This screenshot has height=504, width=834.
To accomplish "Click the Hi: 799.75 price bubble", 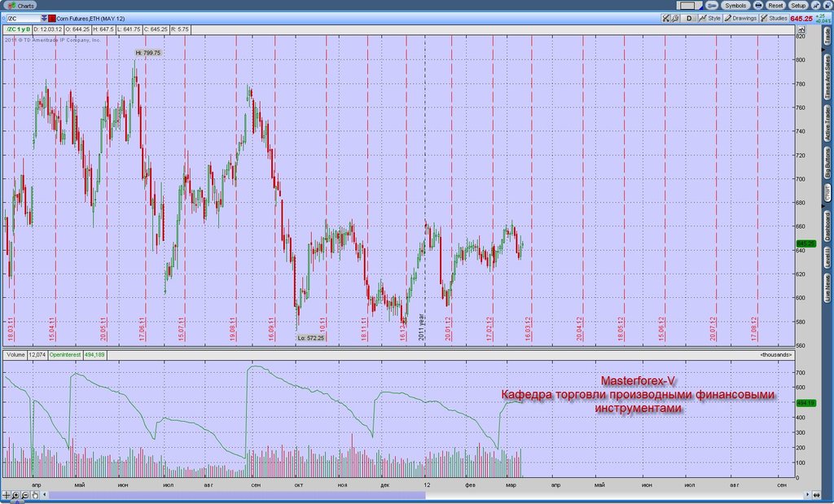I will pos(148,53).
